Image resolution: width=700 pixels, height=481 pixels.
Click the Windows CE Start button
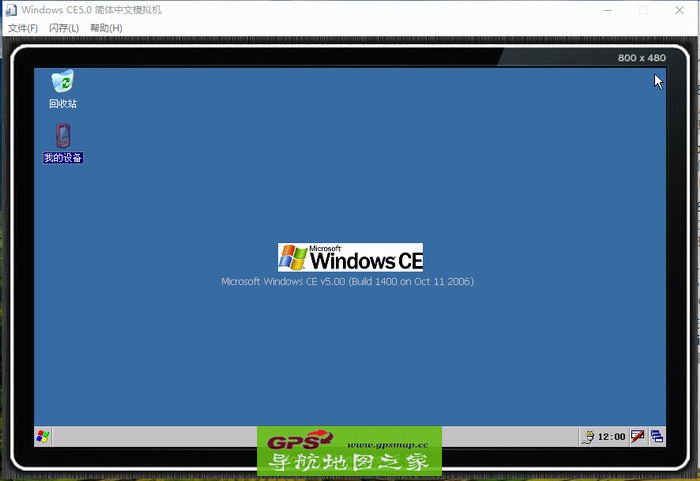click(43, 436)
